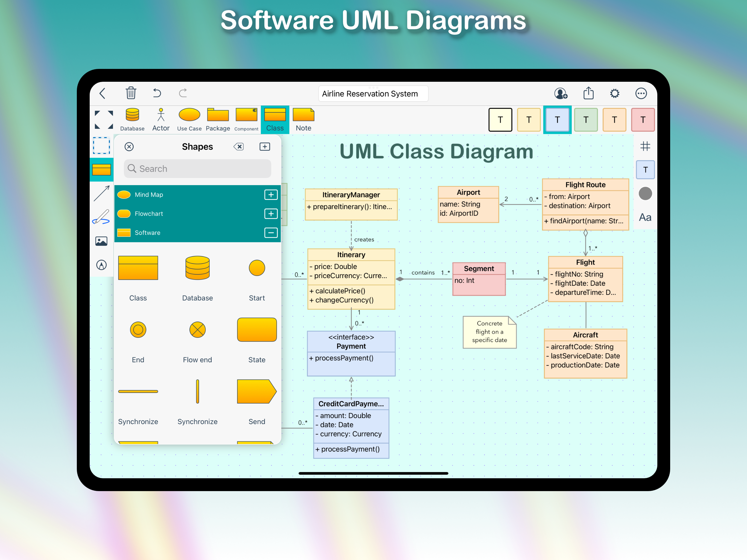747x560 pixels.
Task: Activate the dashed selection rectangle tool
Action: click(101, 145)
